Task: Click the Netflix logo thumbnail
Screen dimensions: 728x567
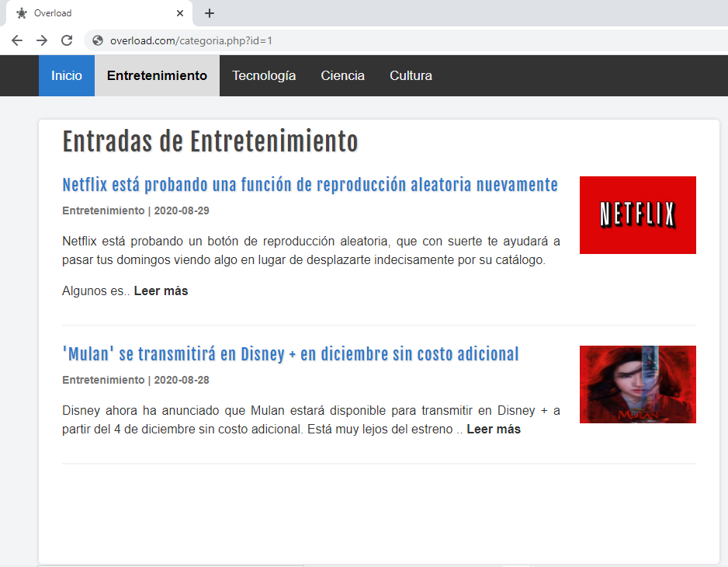Action: (x=637, y=215)
